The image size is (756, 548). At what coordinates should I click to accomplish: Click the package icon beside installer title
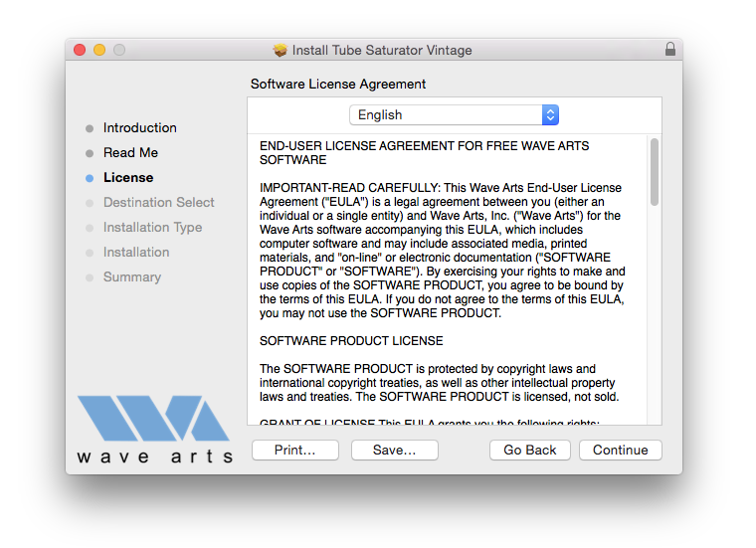(281, 50)
